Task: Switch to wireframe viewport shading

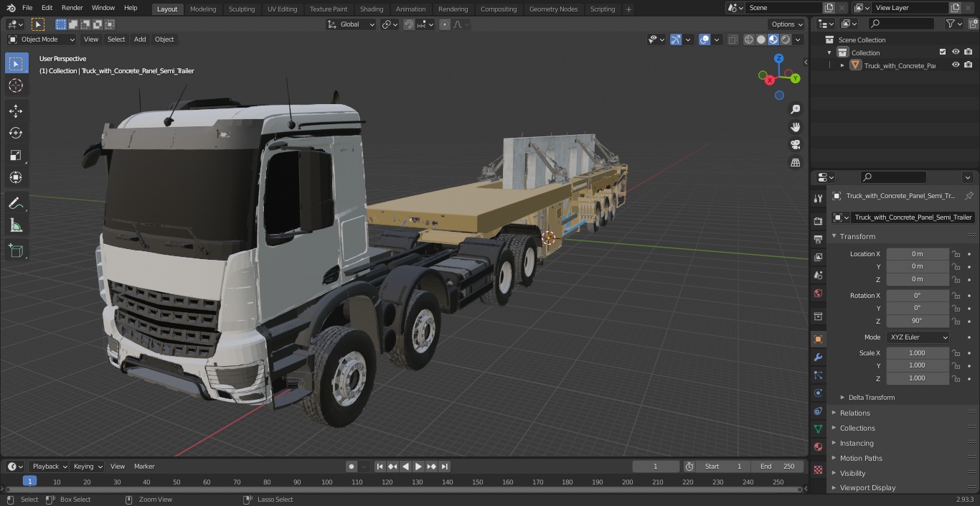Action: pyautogui.click(x=749, y=39)
